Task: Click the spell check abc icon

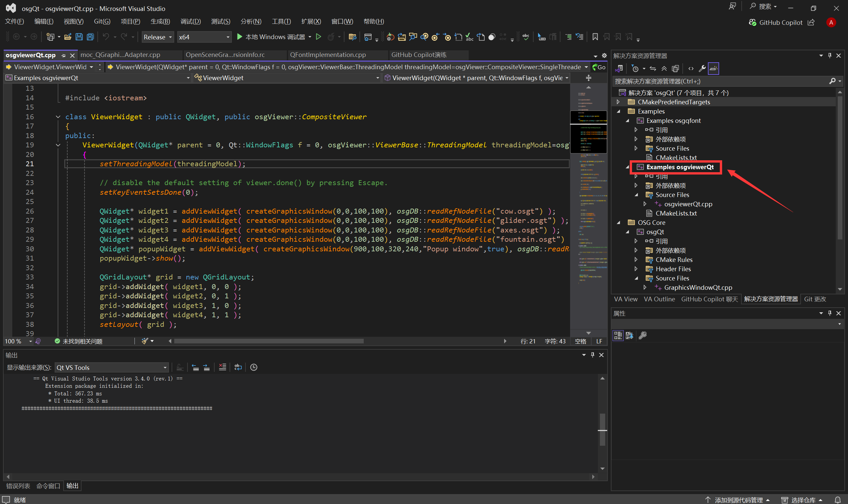Action: (526, 37)
